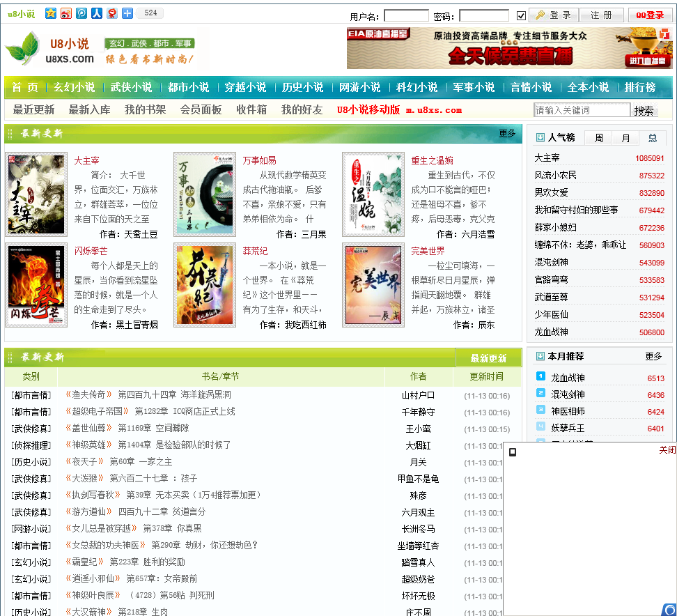Open 都市小说 category
The height and width of the screenshot is (616, 677).
pyautogui.click(x=188, y=87)
